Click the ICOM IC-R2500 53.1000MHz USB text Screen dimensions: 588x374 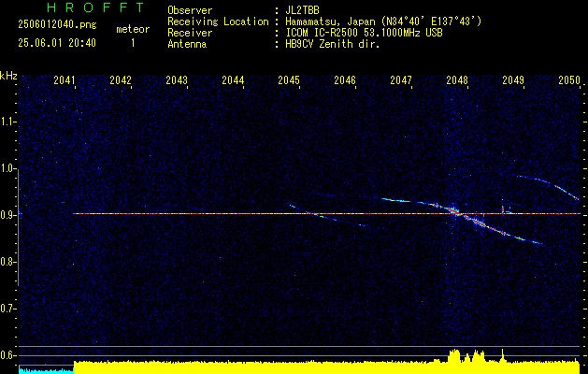pos(364,33)
